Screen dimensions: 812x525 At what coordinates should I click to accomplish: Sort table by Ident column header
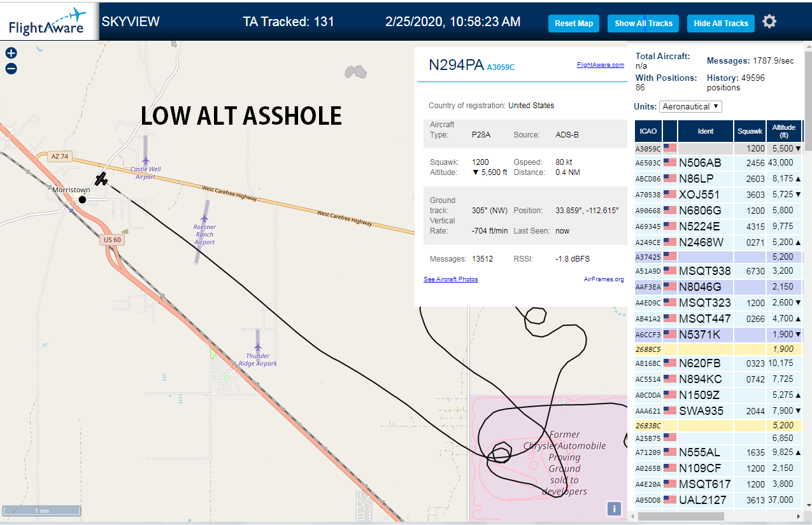click(706, 131)
